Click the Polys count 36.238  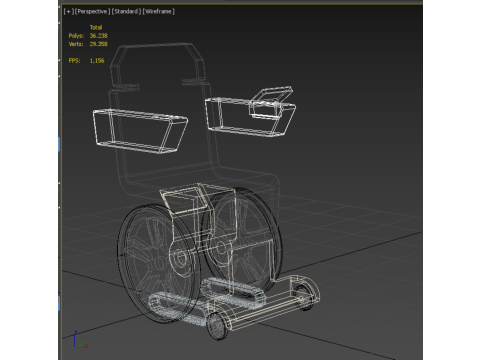(98, 36)
